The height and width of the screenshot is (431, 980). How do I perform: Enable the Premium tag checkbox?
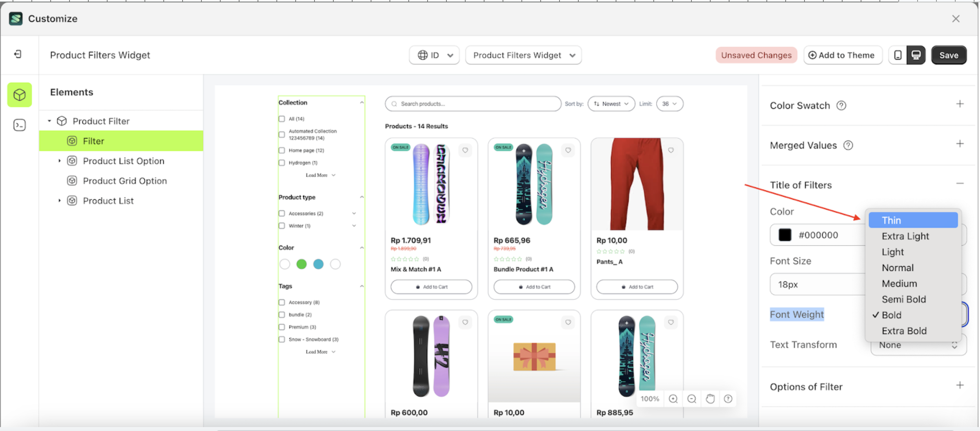(282, 327)
